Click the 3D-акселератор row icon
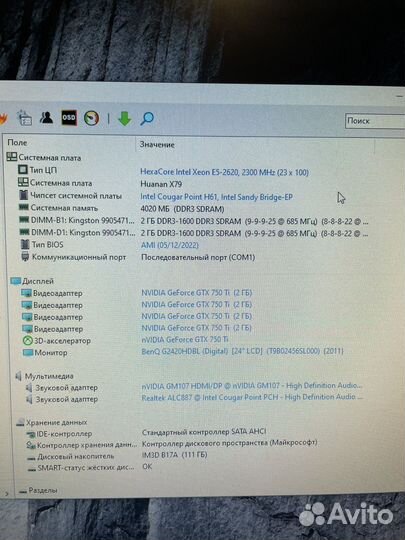This screenshot has width=405, height=540. (28, 341)
